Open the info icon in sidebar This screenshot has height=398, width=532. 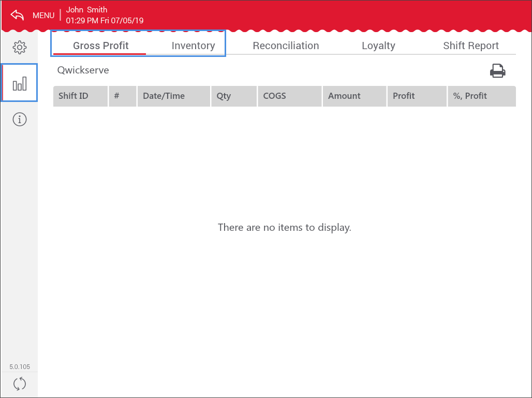click(x=20, y=120)
